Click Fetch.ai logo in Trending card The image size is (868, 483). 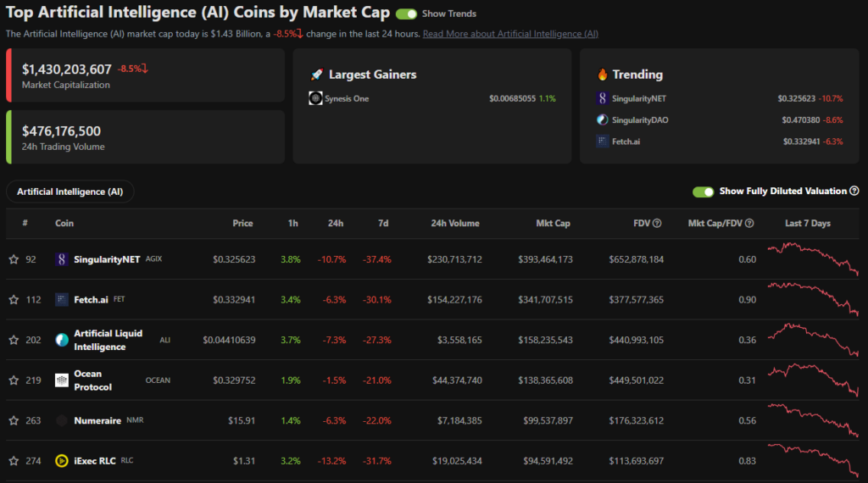coord(603,141)
